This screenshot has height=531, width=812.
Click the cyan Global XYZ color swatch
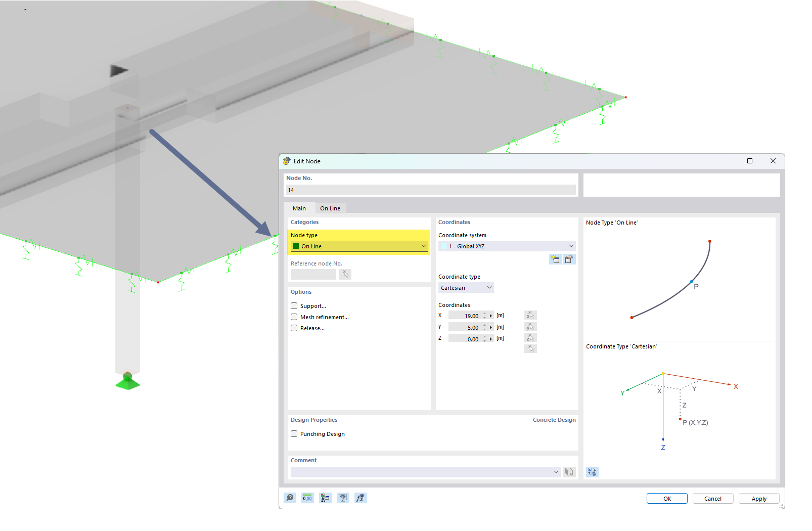(444, 246)
